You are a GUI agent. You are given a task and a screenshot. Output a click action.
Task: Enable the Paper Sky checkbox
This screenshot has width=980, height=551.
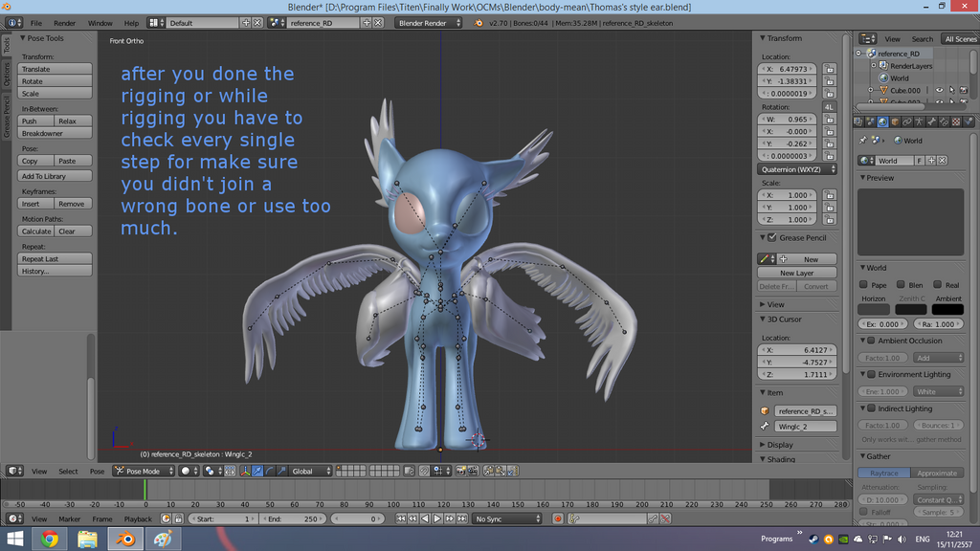863,285
